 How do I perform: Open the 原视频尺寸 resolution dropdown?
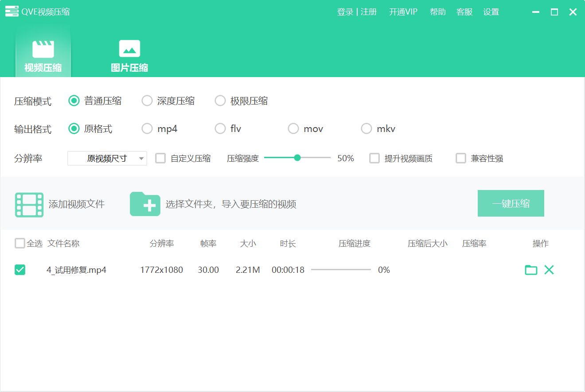tap(107, 158)
